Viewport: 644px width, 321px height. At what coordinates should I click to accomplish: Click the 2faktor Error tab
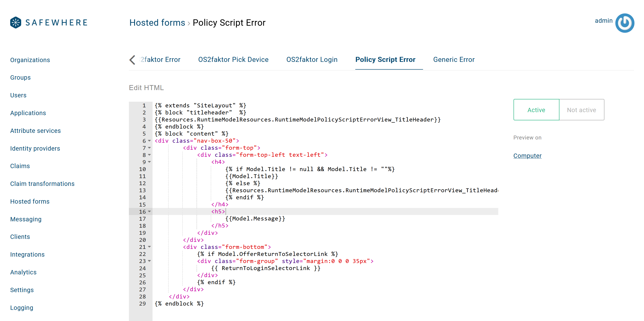click(x=160, y=59)
